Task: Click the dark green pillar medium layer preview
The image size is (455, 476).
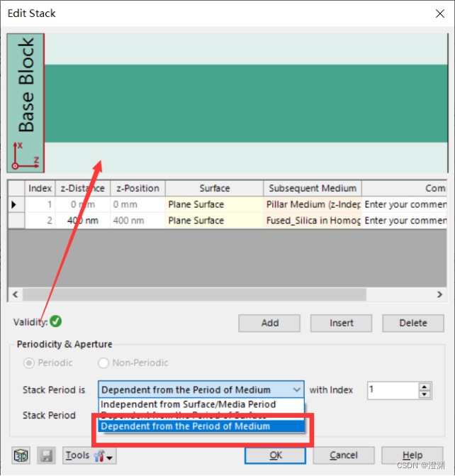Action: tap(246, 103)
